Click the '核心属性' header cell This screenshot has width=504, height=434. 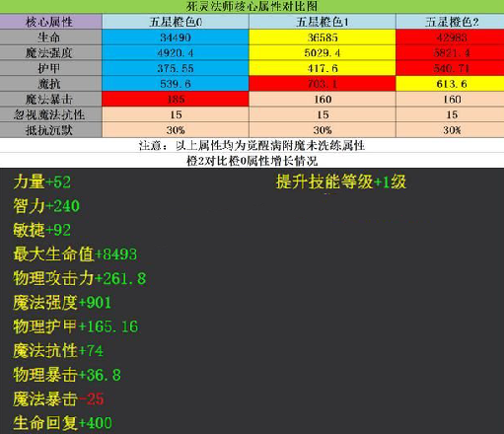50,22
